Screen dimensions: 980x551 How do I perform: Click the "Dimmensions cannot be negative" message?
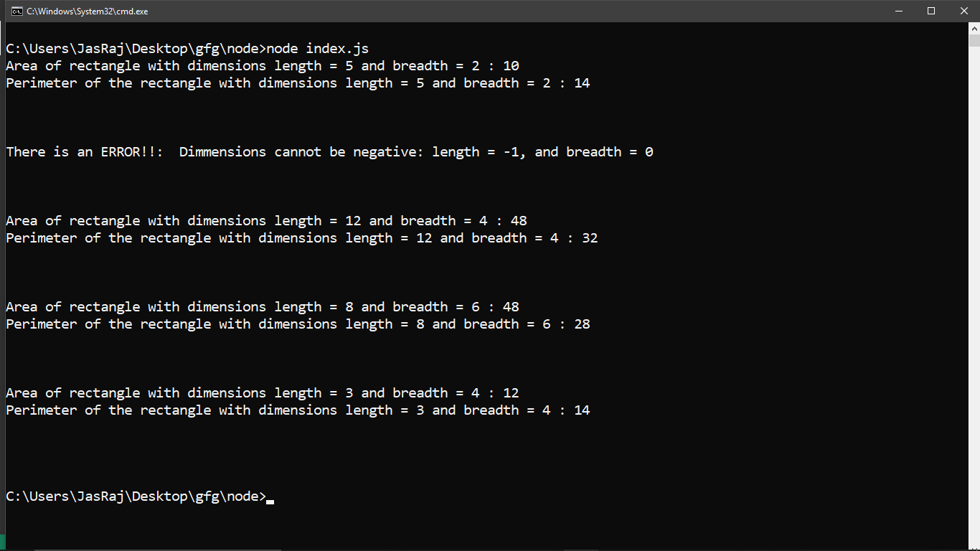(x=300, y=152)
